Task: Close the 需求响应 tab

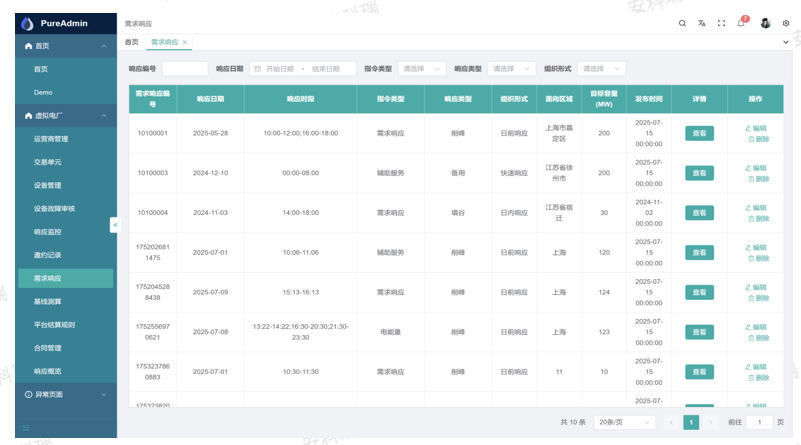Action: point(185,42)
